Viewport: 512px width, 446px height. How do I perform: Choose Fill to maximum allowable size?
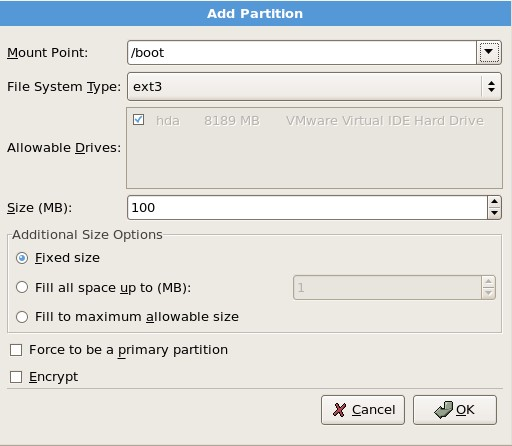point(22,317)
